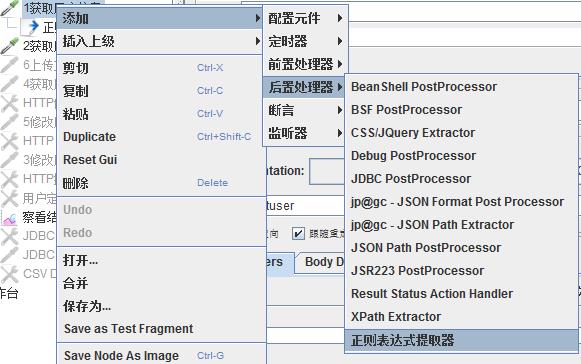Toggle the 跟随重定向 checkbox
The width and height of the screenshot is (581, 364).
[298, 234]
